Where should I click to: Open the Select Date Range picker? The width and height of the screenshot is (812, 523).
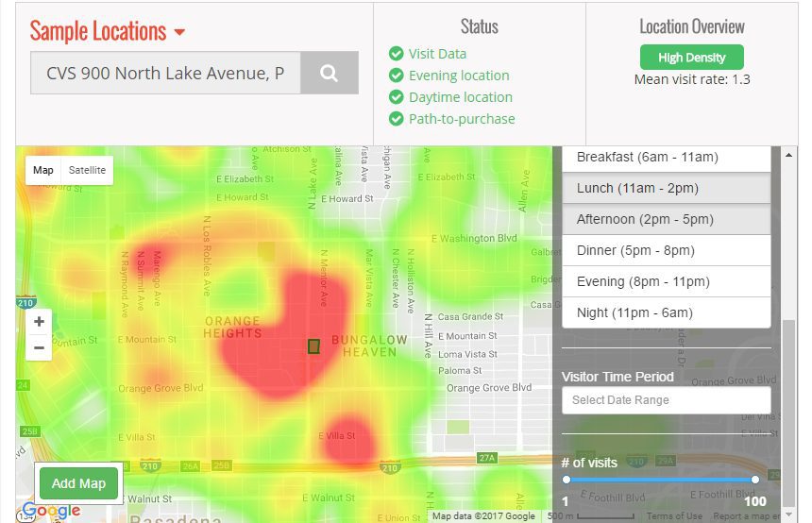tap(666, 400)
